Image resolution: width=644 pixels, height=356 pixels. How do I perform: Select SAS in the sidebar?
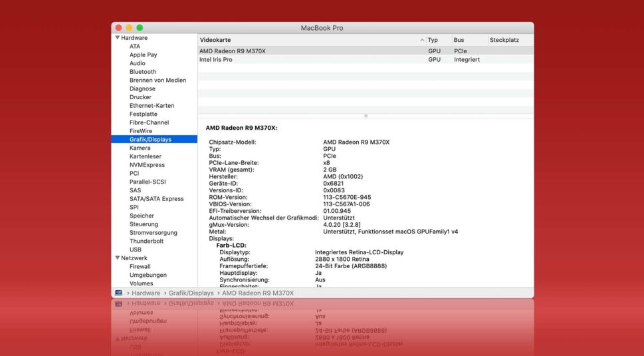coord(135,190)
